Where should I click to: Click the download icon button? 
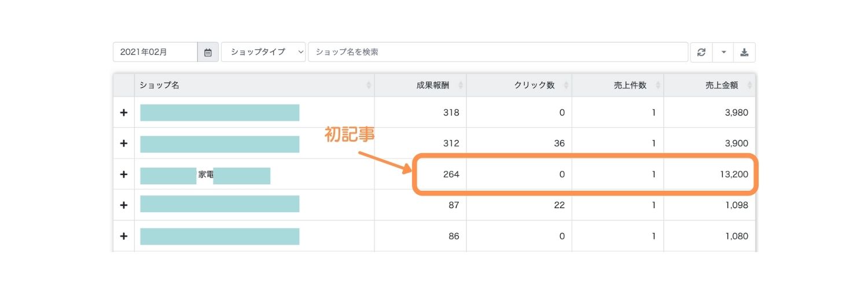point(745,52)
